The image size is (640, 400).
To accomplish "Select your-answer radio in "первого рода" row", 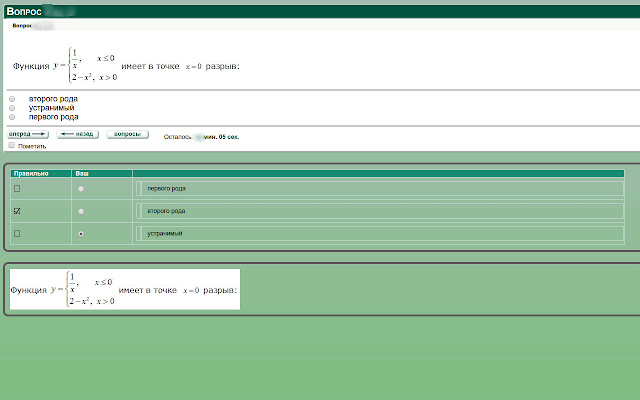I will [81, 189].
